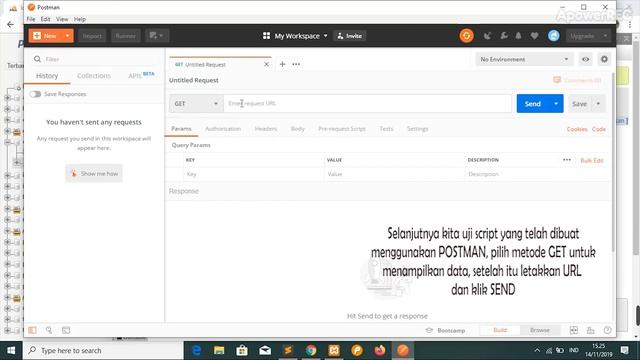Open the View menu

coord(62,19)
